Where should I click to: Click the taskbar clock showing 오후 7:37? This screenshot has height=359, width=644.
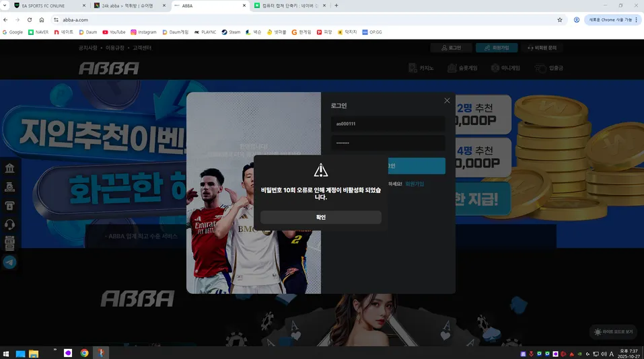point(629,354)
